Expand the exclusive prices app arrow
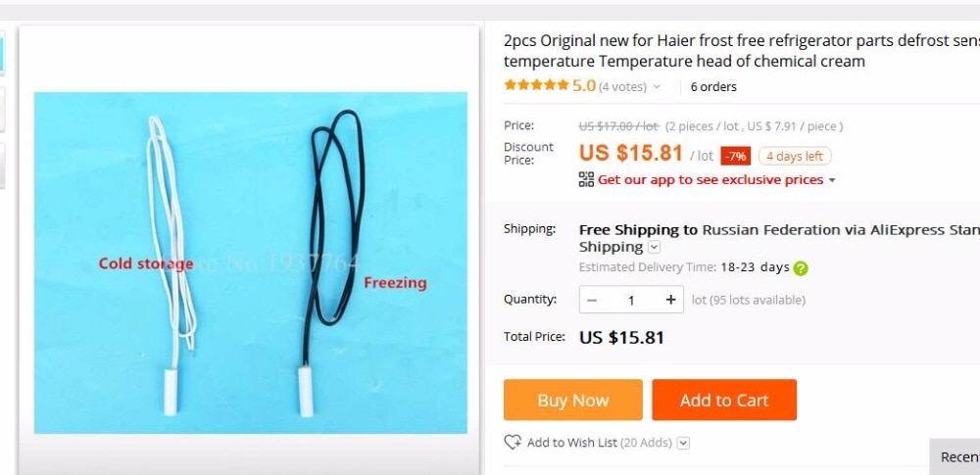The width and height of the screenshot is (980, 475). (832, 180)
